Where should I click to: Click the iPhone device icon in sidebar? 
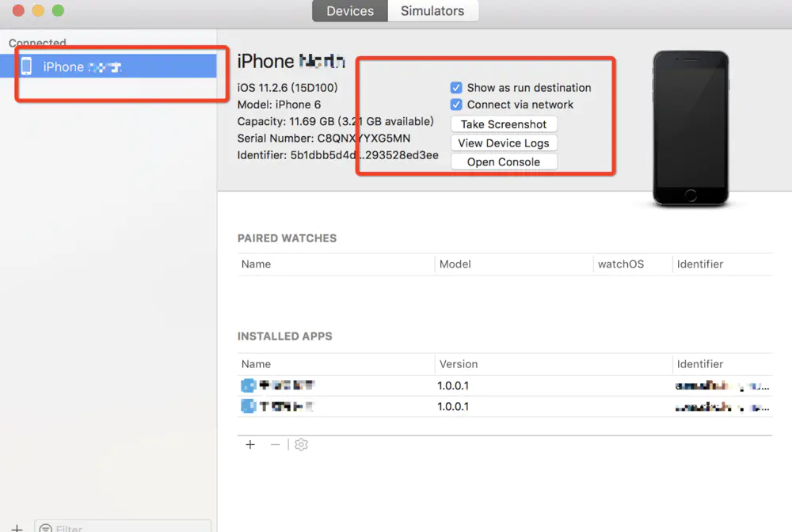(26, 66)
